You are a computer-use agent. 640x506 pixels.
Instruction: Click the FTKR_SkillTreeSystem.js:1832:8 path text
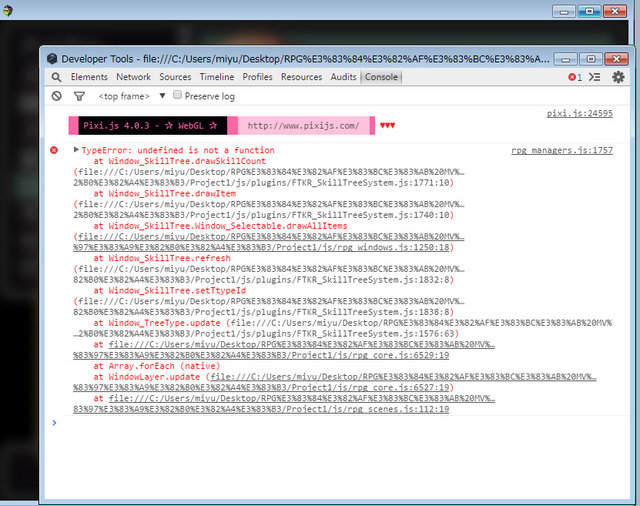coord(263,280)
